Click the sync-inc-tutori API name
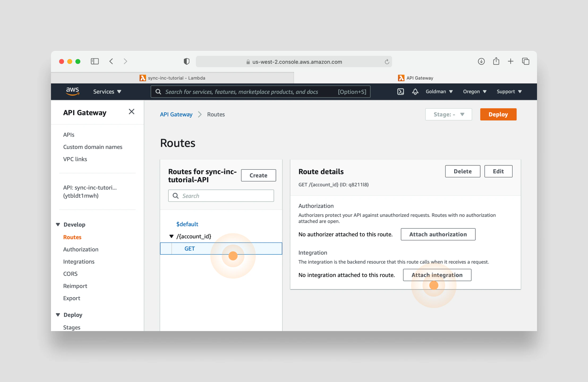The width and height of the screenshot is (588, 382). coord(90,192)
